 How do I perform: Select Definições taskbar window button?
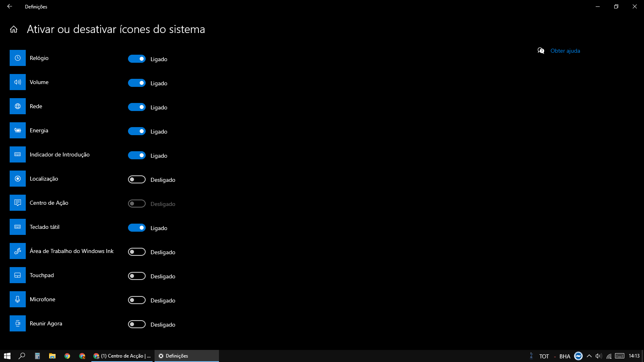click(186, 356)
